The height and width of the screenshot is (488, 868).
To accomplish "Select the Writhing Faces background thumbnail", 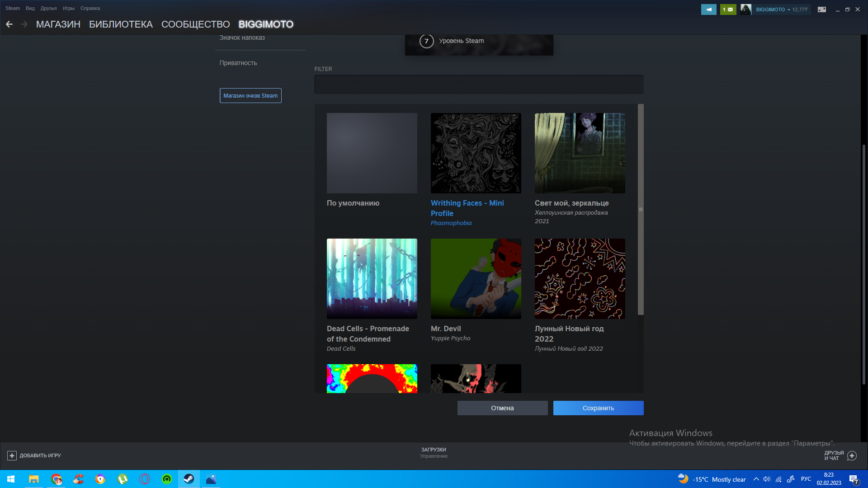I will [x=476, y=153].
